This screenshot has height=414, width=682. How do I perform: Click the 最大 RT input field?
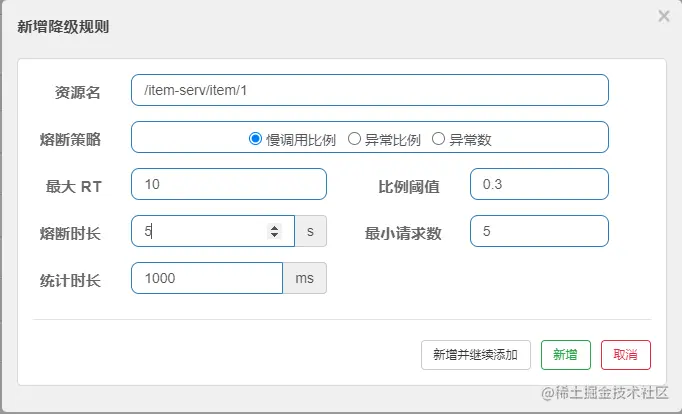click(x=229, y=184)
